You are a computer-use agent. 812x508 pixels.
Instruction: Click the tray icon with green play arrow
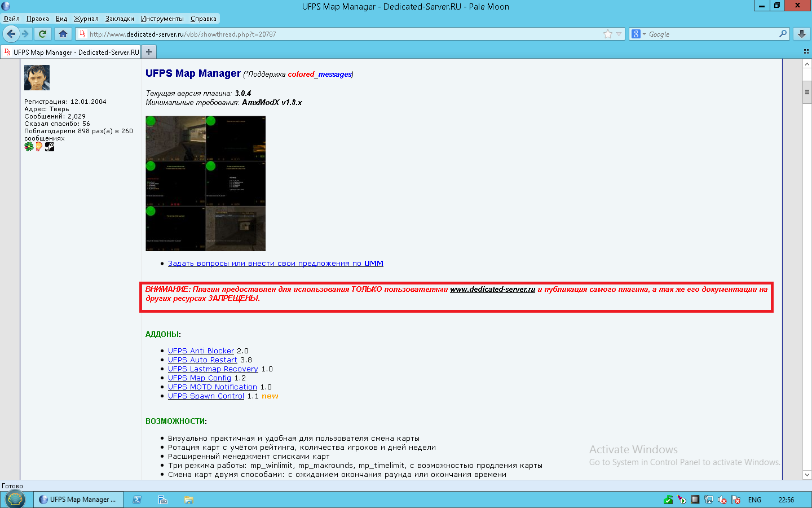(682, 500)
